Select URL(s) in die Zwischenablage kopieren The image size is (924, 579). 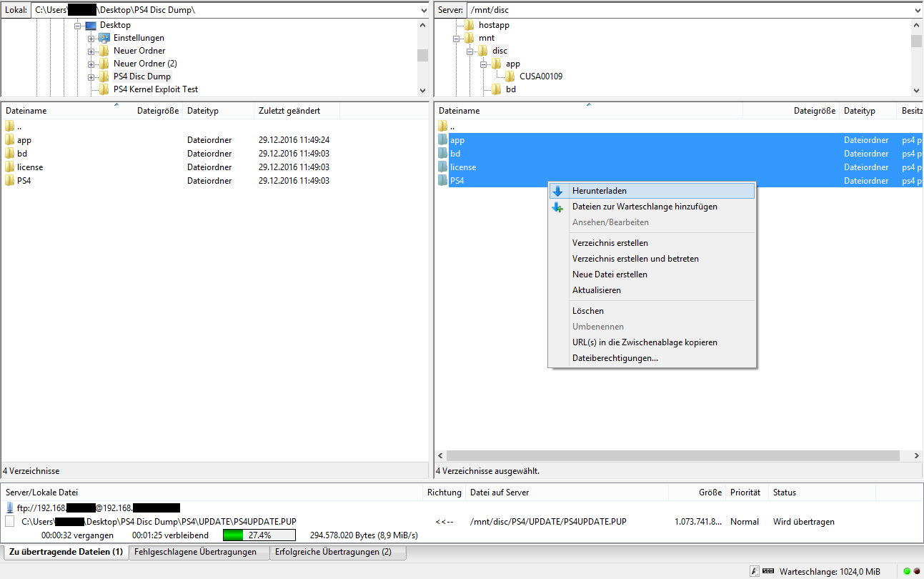point(652,342)
